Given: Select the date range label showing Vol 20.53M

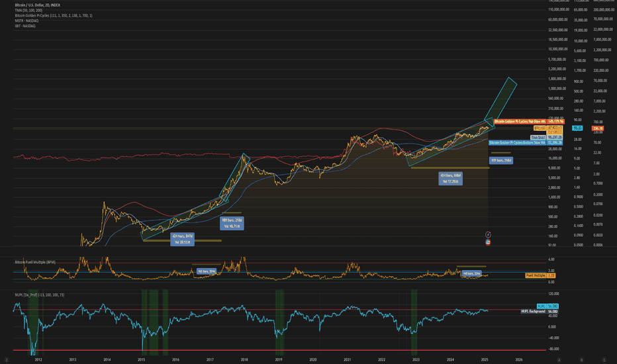Looking at the screenshot, I should point(182,240).
